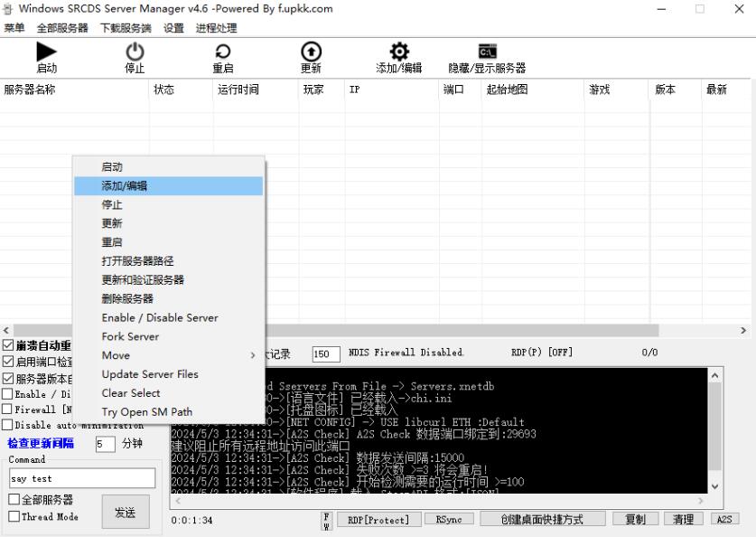The image size is (756, 537).
Task: Click the RSync button
Action: [449, 519]
